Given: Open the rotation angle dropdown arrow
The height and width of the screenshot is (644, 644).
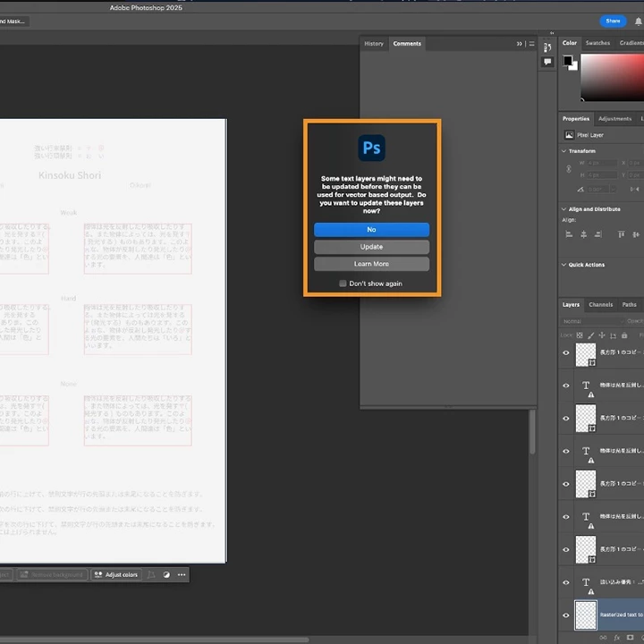Looking at the screenshot, I should point(614,190).
